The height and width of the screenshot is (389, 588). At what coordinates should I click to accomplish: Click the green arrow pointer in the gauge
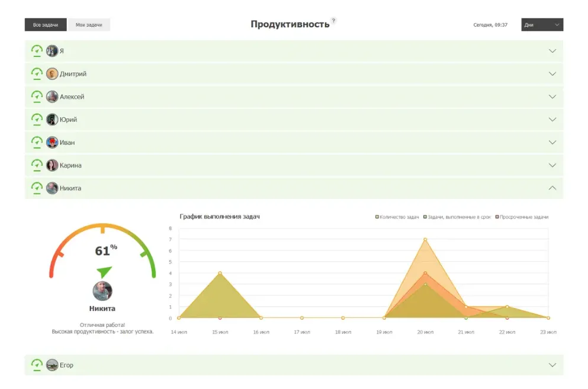coord(104,272)
